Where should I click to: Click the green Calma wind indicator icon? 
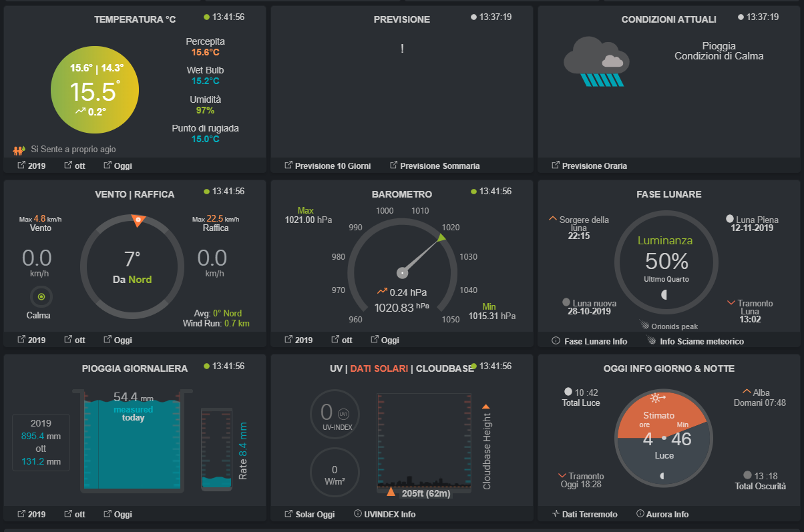click(x=41, y=297)
